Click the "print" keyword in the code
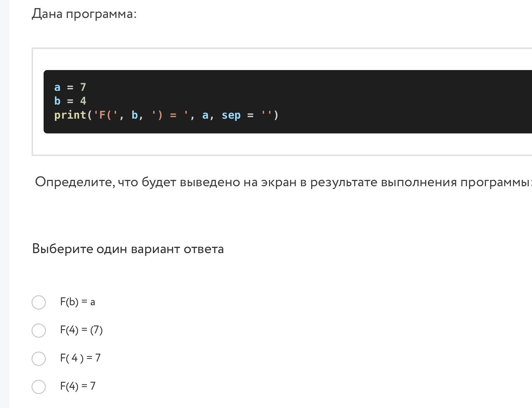 tap(70, 115)
